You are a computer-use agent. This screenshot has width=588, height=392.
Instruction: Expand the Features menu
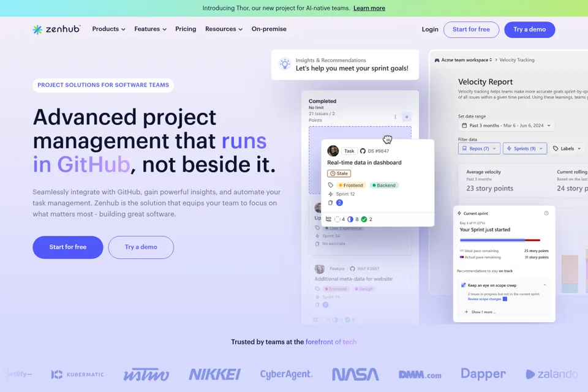[151, 29]
